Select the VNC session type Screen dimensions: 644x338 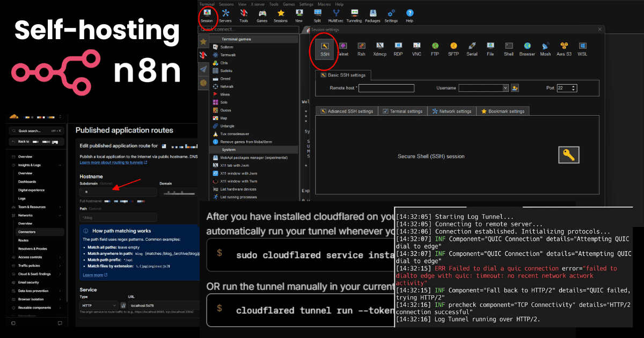coord(416,49)
